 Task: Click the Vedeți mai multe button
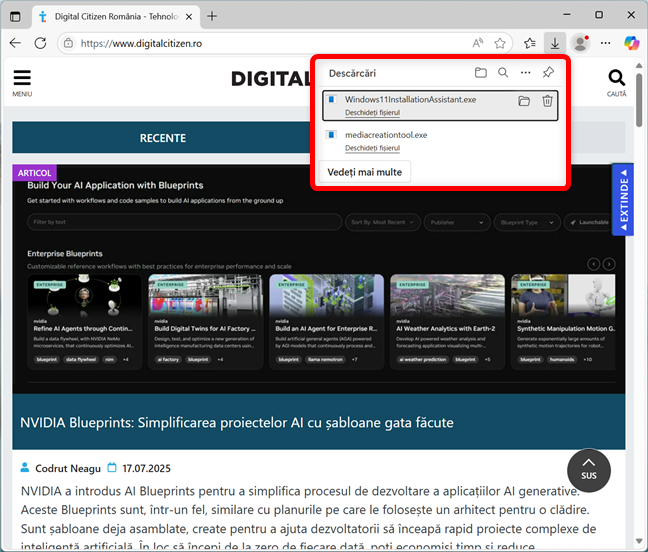point(364,172)
